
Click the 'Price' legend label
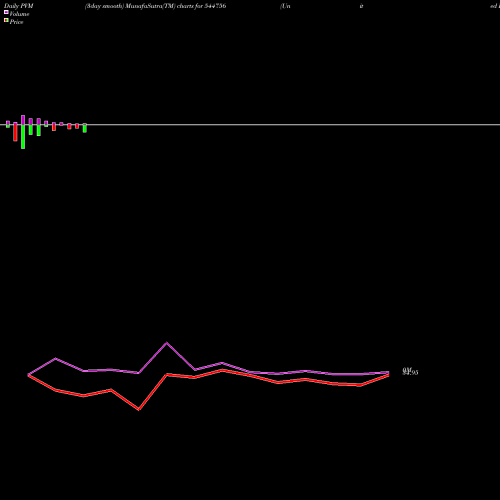16,22
